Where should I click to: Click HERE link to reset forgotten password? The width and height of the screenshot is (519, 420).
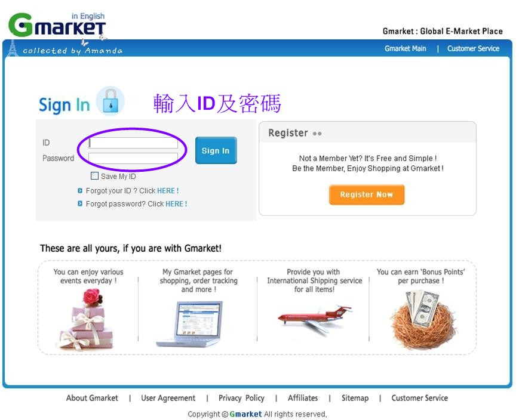[176, 203]
